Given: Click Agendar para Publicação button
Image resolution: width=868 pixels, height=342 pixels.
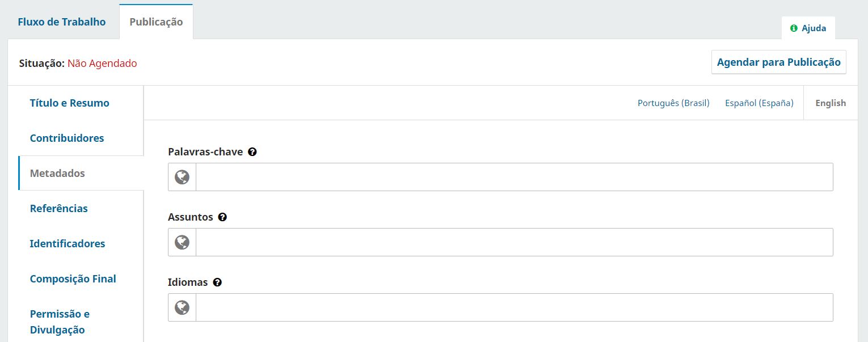Looking at the screenshot, I should click(x=779, y=62).
